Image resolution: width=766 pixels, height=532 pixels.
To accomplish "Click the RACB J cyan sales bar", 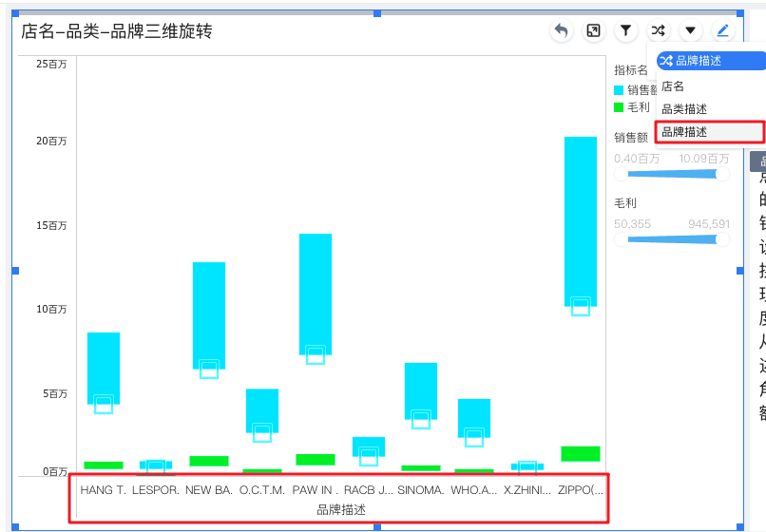I will [x=369, y=446].
